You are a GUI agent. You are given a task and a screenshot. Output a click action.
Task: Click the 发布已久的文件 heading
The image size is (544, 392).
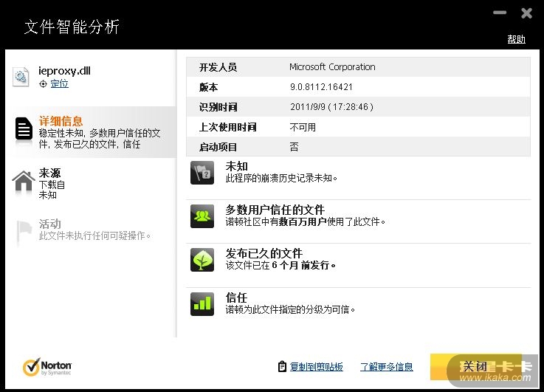[x=264, y=253]
